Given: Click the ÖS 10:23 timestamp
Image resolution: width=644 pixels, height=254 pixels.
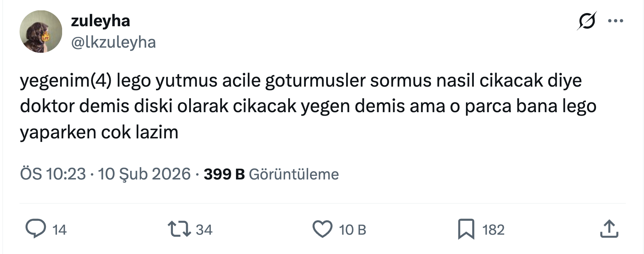Looking at the screenshot, I should [x=53, y=174].
